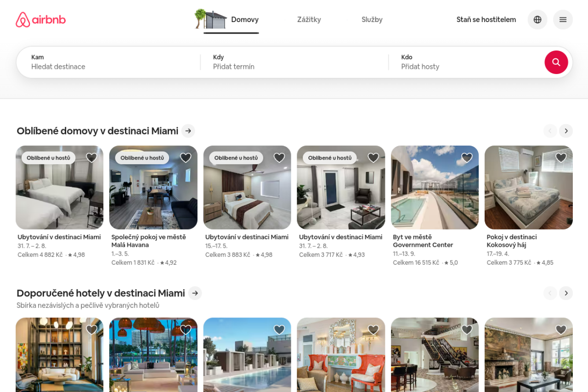Image resolution: width=588 pixels, height=392 pixels.
Task: Click the red search magnifier button
Action: coord(556,62)
